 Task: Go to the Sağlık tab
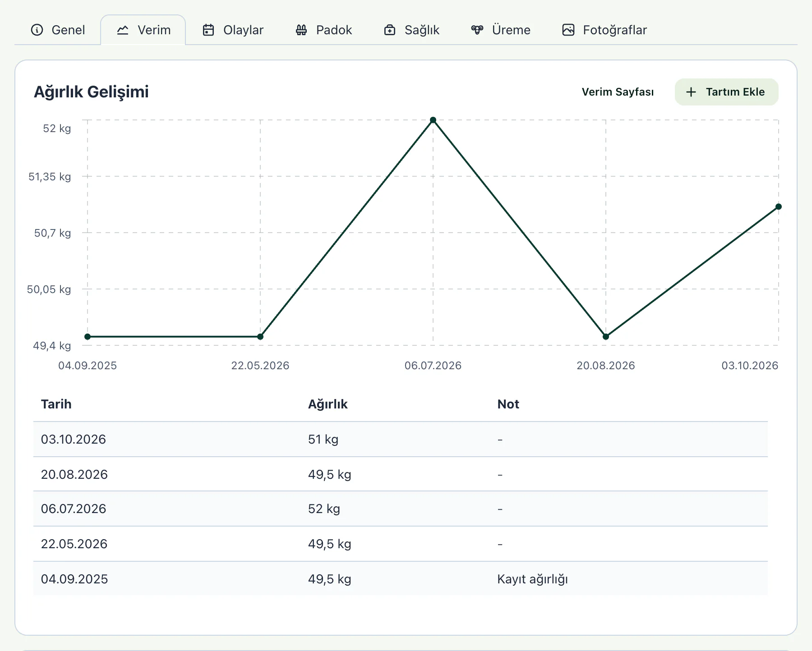point(412,30)
